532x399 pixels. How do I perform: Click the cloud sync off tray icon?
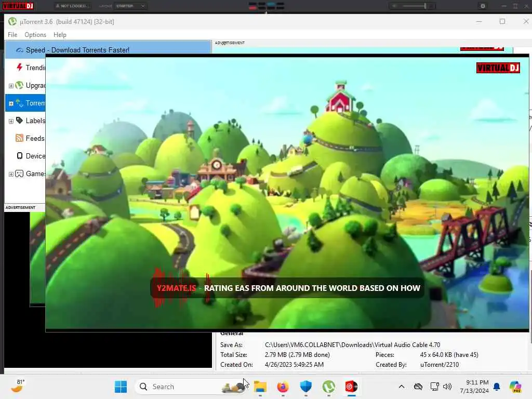pos(418,387)
